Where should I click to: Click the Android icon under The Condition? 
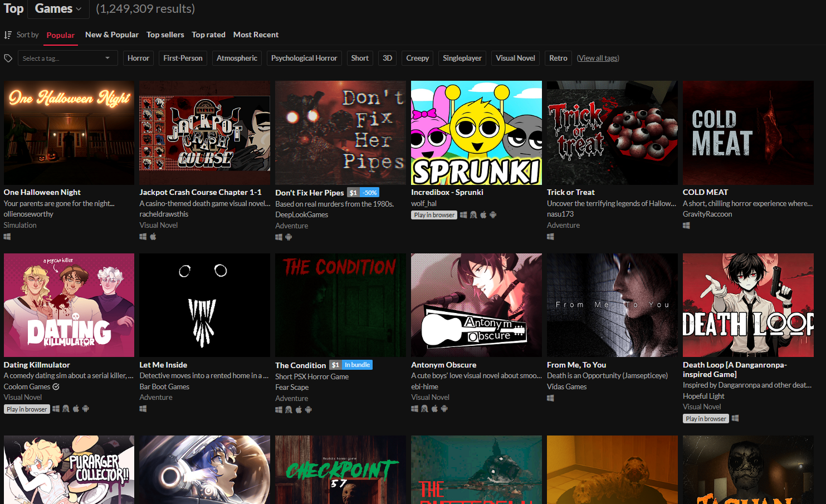[x=309, y=410]
